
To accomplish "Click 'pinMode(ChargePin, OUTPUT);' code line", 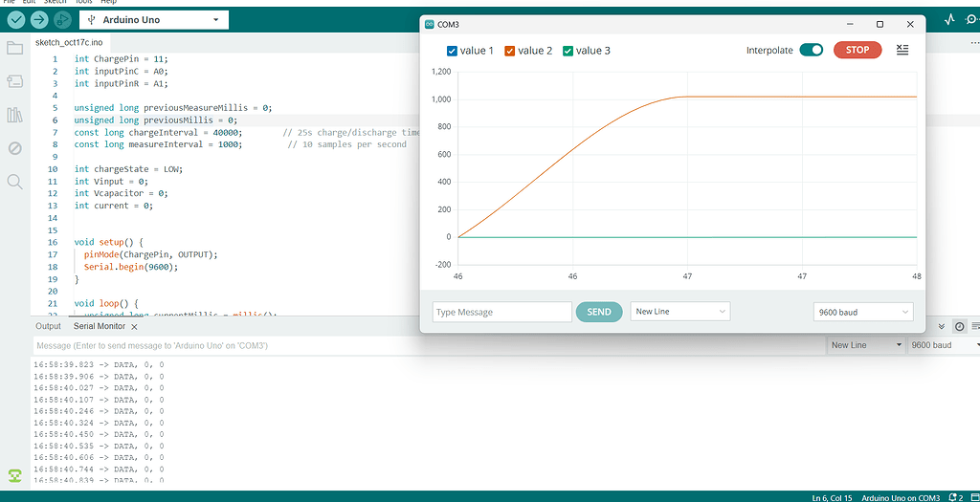I will (x=150, y=254).
